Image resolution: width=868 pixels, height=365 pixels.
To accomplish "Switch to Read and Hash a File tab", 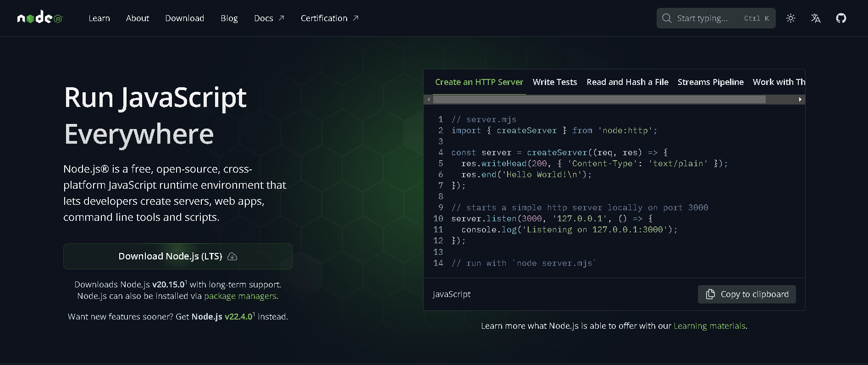I will pos(627,82).
